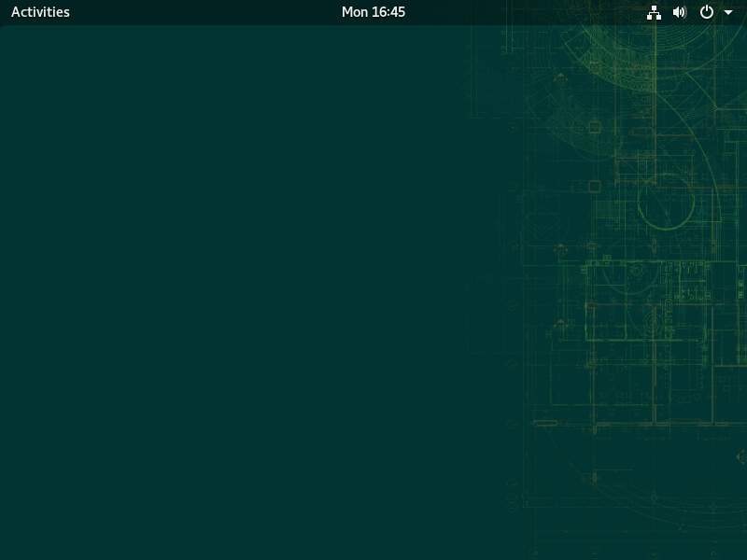
Task: Show volume slider via the sound icon
Action: tap(680, 12)
